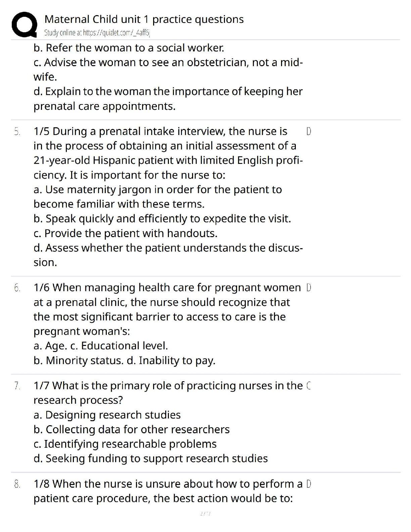Click the Maternal Child unit 1 title

pyautogui.click(x=144, y=19)
